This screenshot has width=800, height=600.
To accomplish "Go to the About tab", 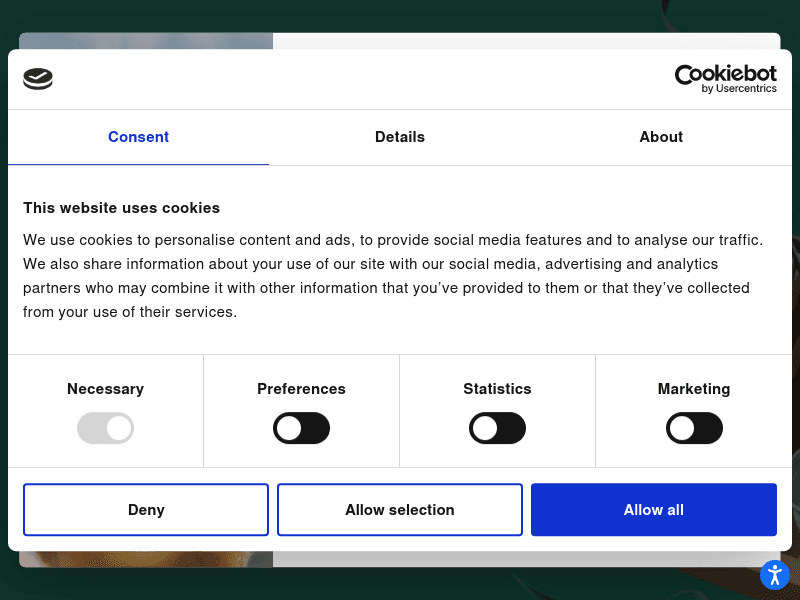I will tap(661, 137).
